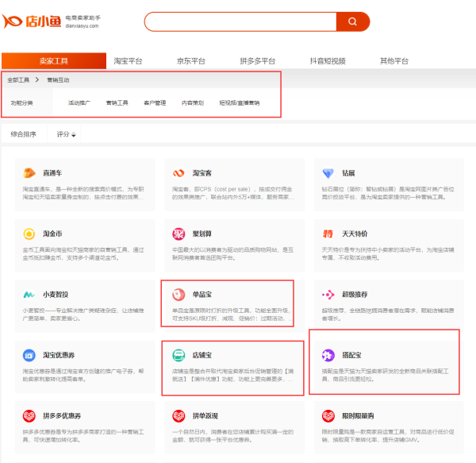Click the dianxiaoyu.com site text
This screenshot has height=463, width=476.
pyautogui.click(x=82, y=26)
